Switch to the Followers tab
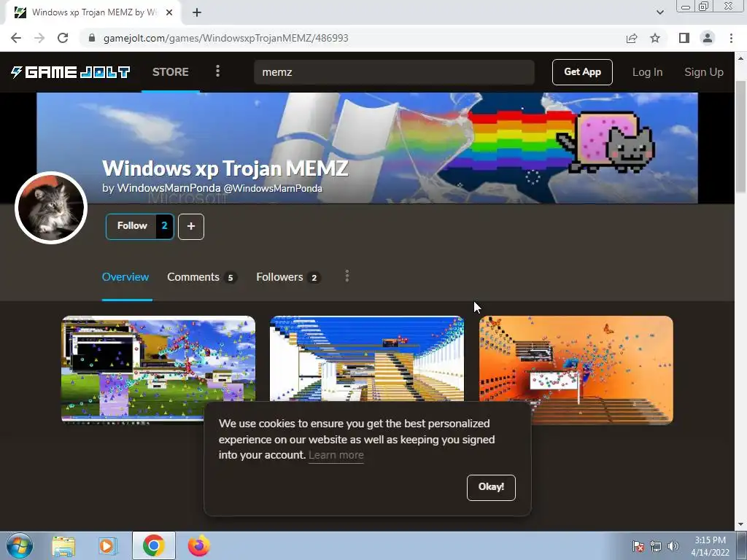Image resolution: width=747 pixels, height=560 pixels. point(288,277)
